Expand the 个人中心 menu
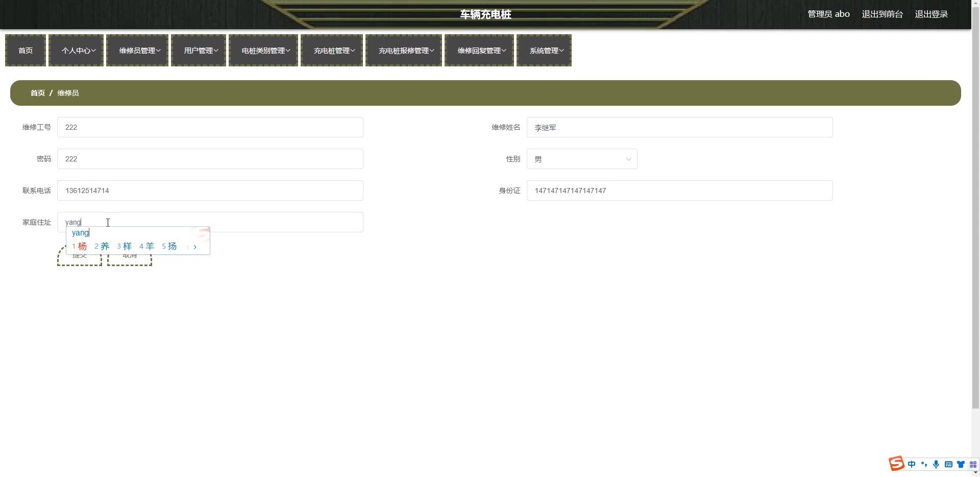The width and height of the screenshot is (980, 477). coord(76,51)
